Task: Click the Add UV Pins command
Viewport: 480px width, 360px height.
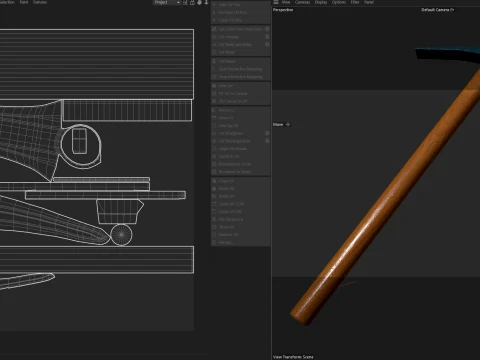Action: pyautogui.click(x=240, y=5)
